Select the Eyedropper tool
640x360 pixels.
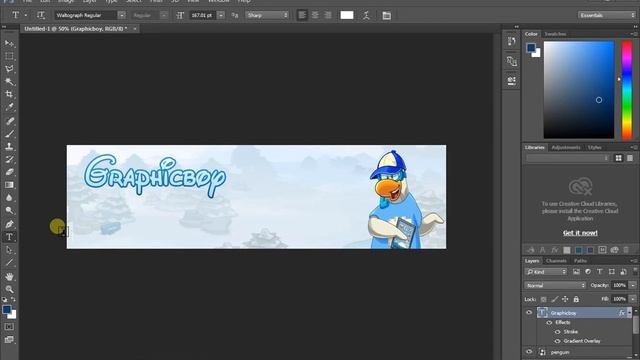(x=9, y=107)
